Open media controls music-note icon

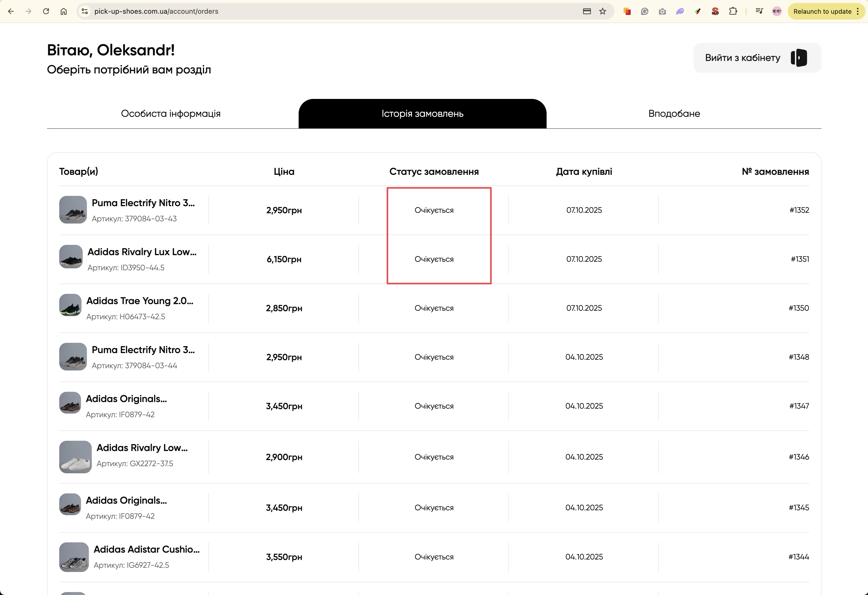coord(759,11)
